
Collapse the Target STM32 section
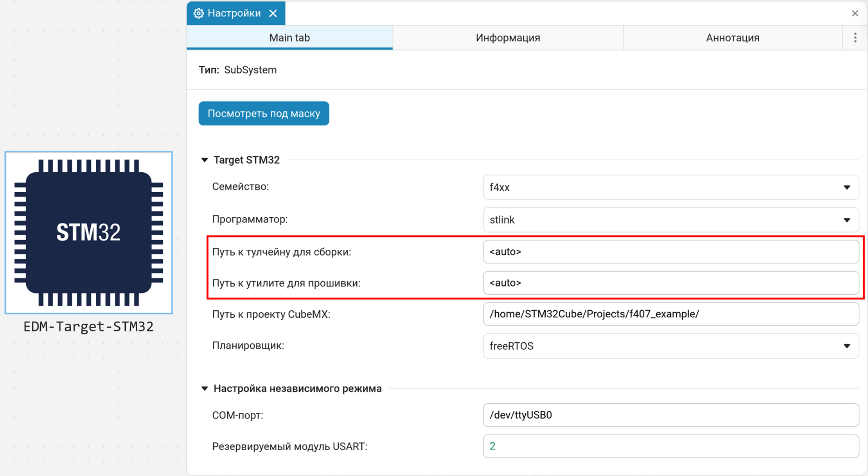(x=204, y=159)
